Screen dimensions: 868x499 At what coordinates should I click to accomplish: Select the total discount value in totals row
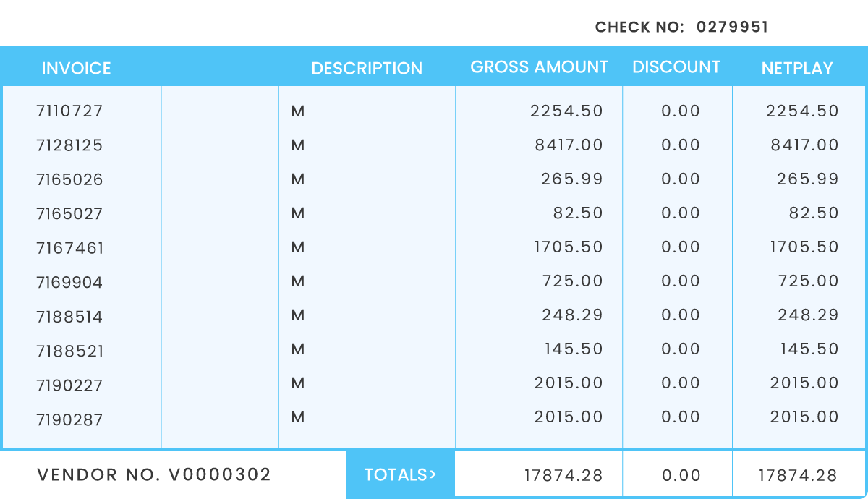point(681,476)
